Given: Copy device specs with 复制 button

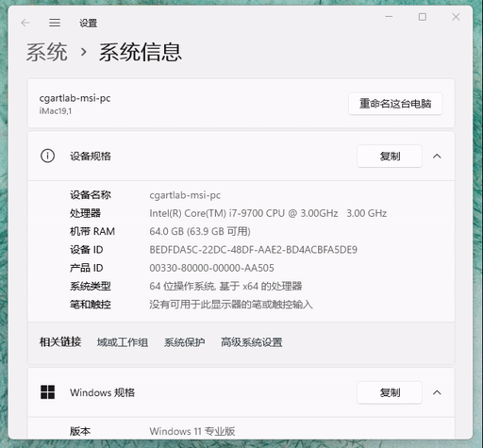Looking at the screenshot, I should (x=390, y=156).
